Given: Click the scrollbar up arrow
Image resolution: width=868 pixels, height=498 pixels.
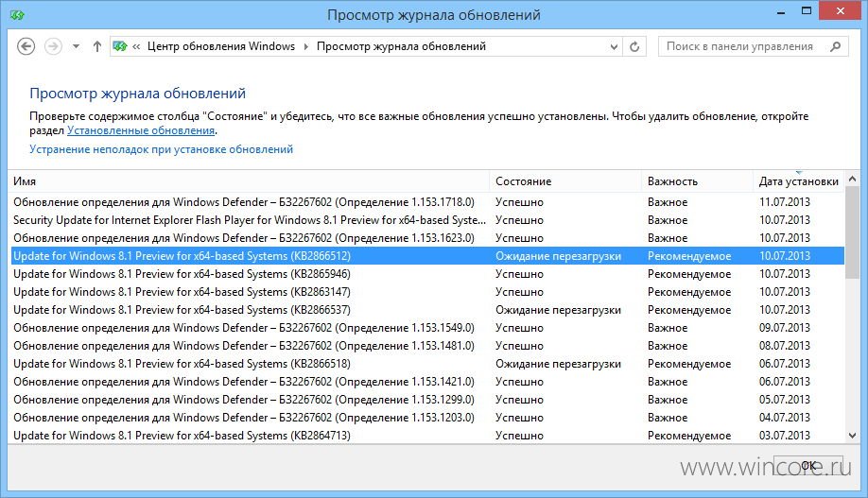Looking at the screenshot, I should pyautogui.click(x=853, y=180).
